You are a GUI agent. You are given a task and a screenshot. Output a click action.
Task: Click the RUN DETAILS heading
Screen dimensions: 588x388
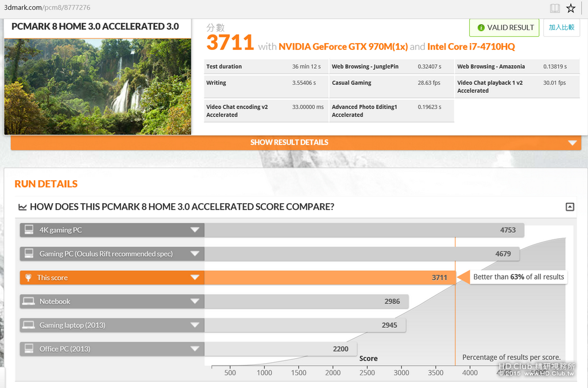pos(46,184)
